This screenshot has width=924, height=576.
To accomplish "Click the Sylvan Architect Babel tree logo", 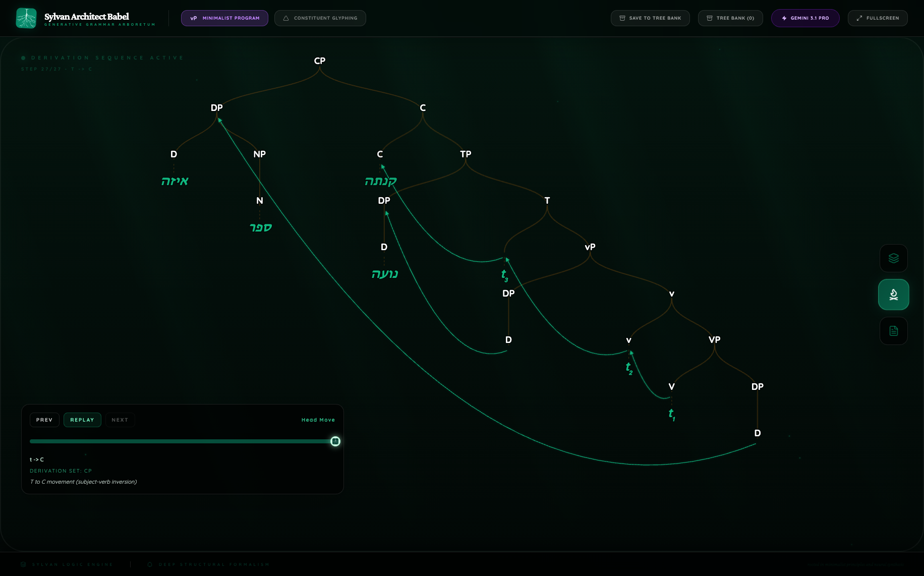I will pos(26,18).
